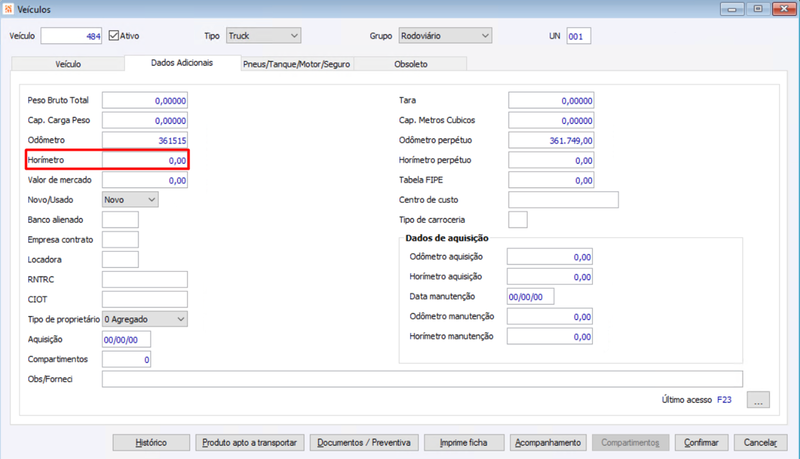Select the Dados Adicionais tab
The width and height of the screenshot is (800, 459).
coord(182,63)
